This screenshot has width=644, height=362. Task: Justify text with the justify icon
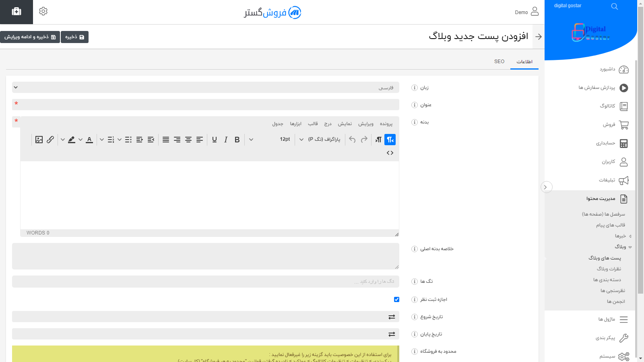click(x=166, y=140)
